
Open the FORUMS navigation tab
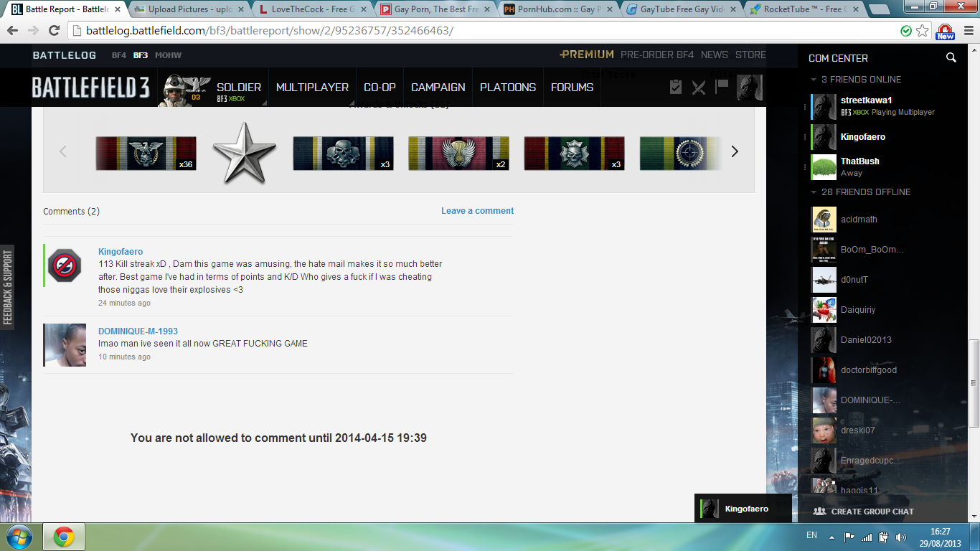pyautogui.click(x=572, y=88)
